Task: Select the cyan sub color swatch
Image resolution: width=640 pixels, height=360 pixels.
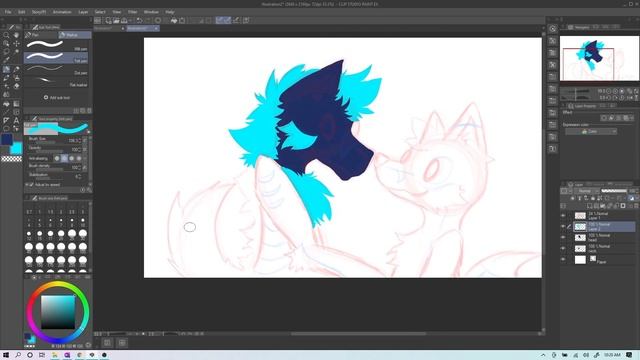Action: (x=17, y=148)
